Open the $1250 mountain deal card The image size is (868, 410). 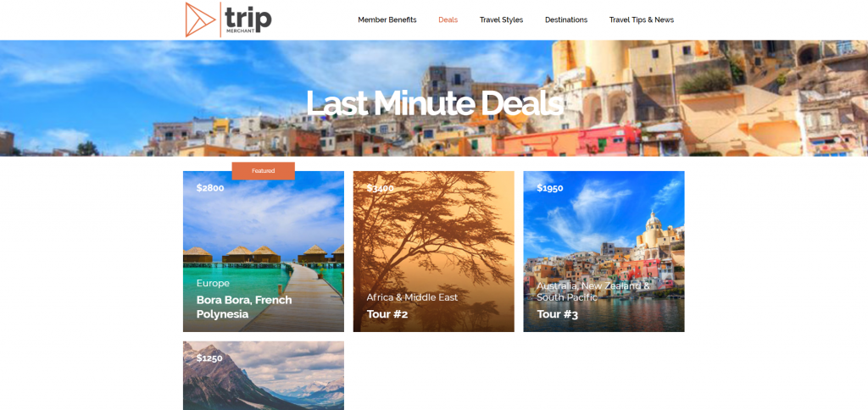[264, 376]
